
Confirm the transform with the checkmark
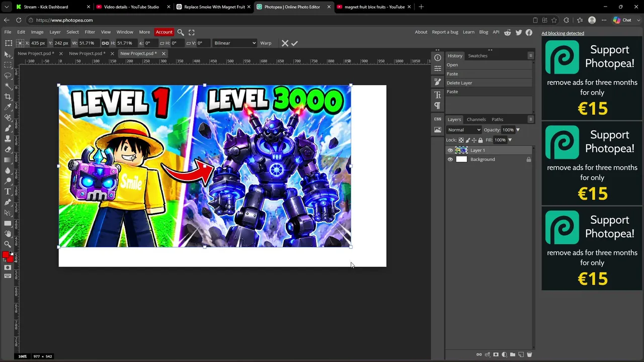tap(295, 43)
